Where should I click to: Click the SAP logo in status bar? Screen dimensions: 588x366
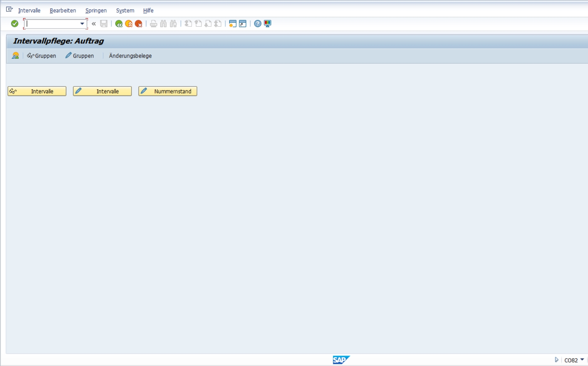point(341,360)
